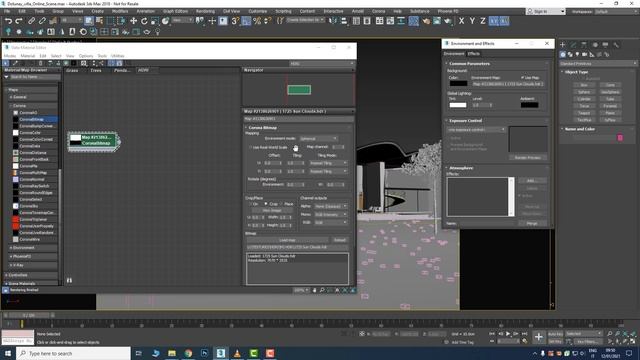This screenshot has width=640, height=360.
Task: Click the Render Preview button
Action: click(528, 158)
